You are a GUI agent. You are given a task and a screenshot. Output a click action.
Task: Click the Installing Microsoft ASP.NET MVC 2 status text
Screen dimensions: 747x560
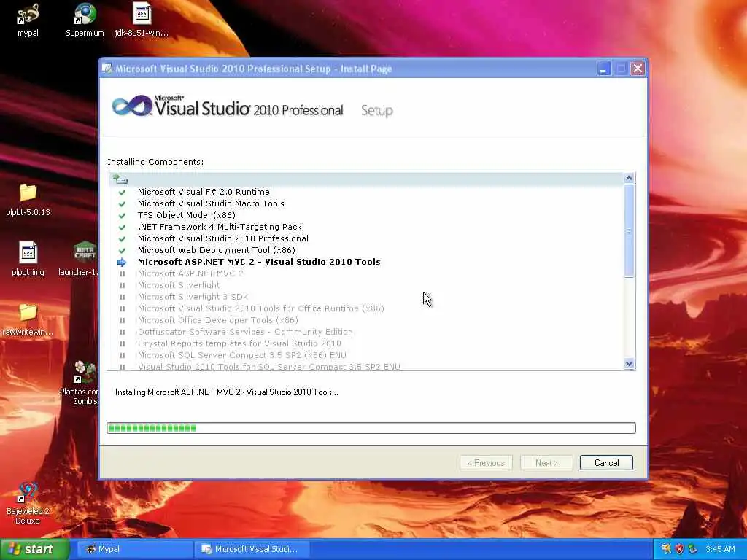tap(227, 392)
